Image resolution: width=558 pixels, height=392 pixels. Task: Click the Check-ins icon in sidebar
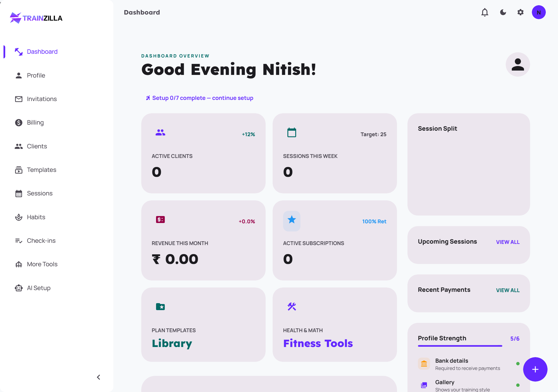pos(19,241)
